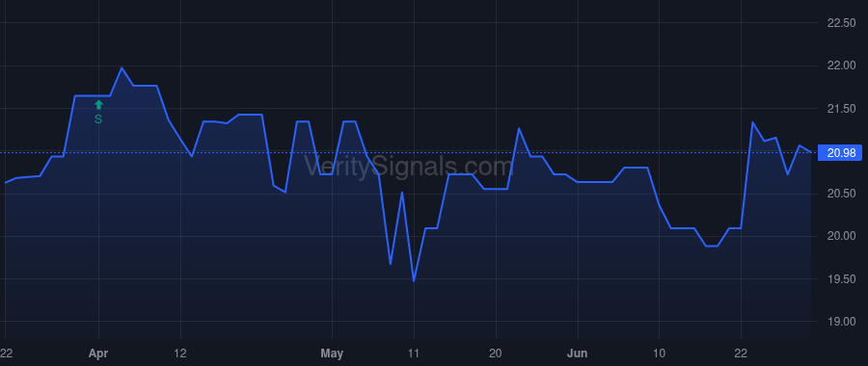The width and height of the screenshot is (868, 366).
Task: Click the 20.00 price axis label
Action: click(x=841, y=236)
